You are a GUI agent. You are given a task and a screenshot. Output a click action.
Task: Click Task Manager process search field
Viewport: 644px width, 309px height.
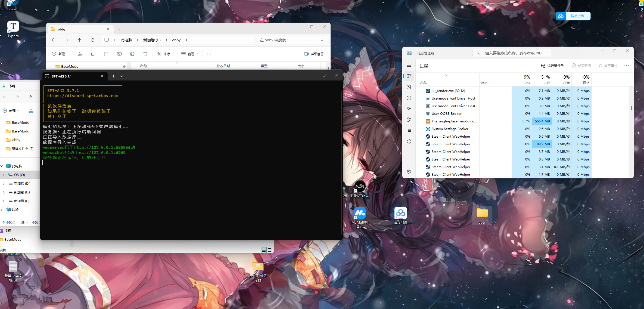tap(514, 53)
